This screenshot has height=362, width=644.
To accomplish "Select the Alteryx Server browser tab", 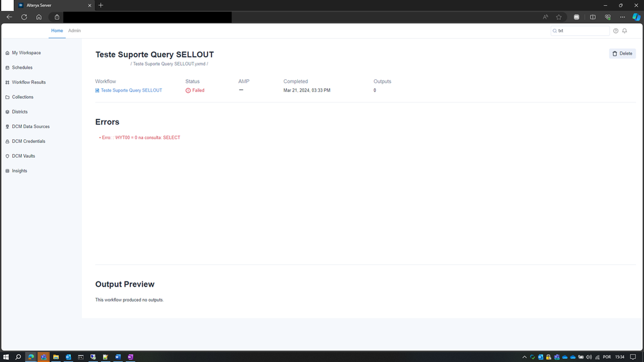I will coord(54,5).
